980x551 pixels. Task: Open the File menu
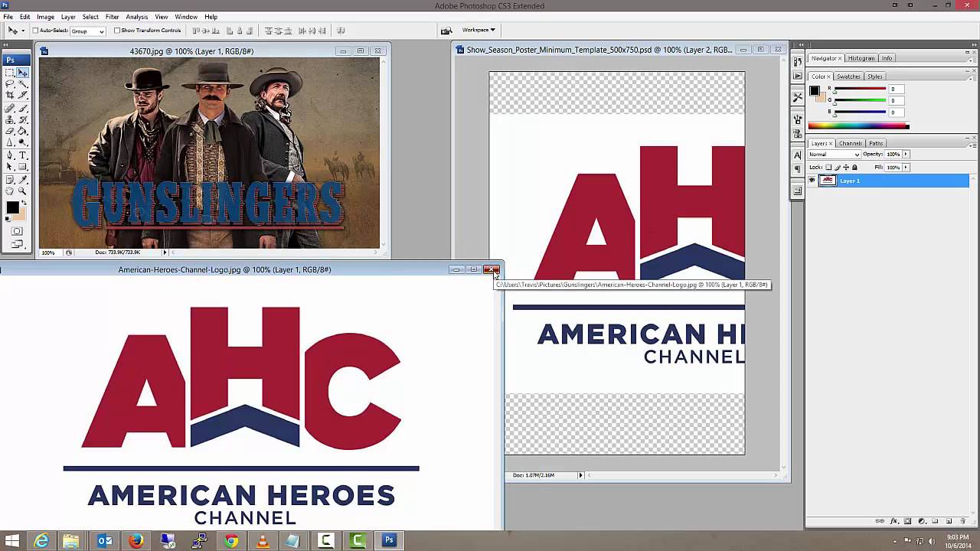click(8, 17)
